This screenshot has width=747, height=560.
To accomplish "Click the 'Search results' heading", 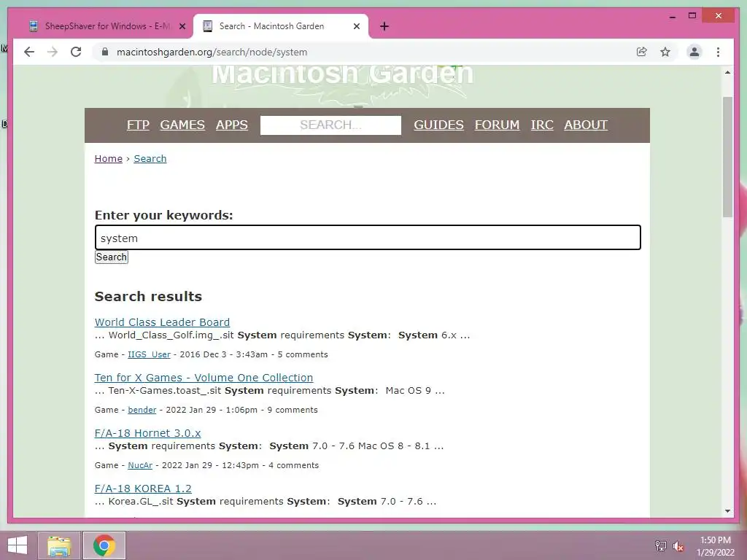I will [x=148, y=296].
